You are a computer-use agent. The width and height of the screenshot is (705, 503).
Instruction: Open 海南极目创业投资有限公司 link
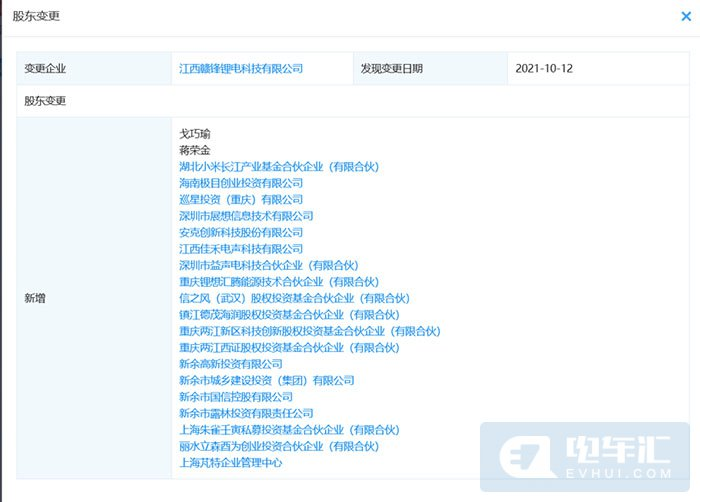pyautogui.click(x=241, y=183)
